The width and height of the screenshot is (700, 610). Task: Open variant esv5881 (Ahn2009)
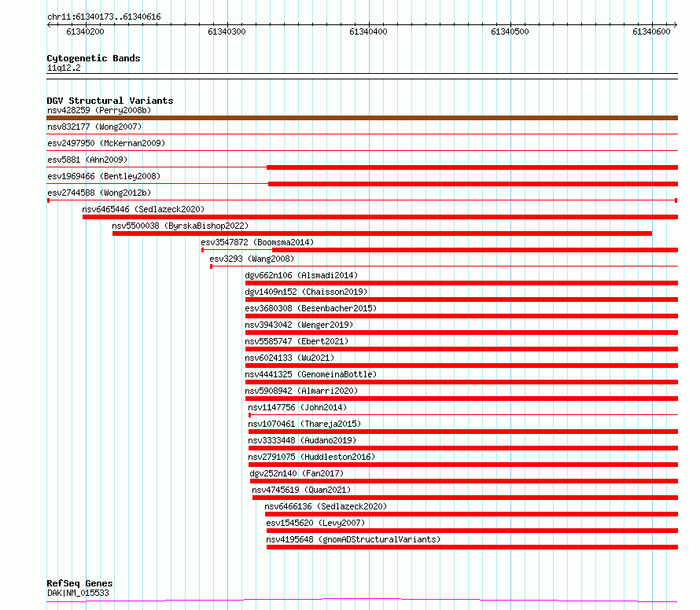tap(87, 160)
